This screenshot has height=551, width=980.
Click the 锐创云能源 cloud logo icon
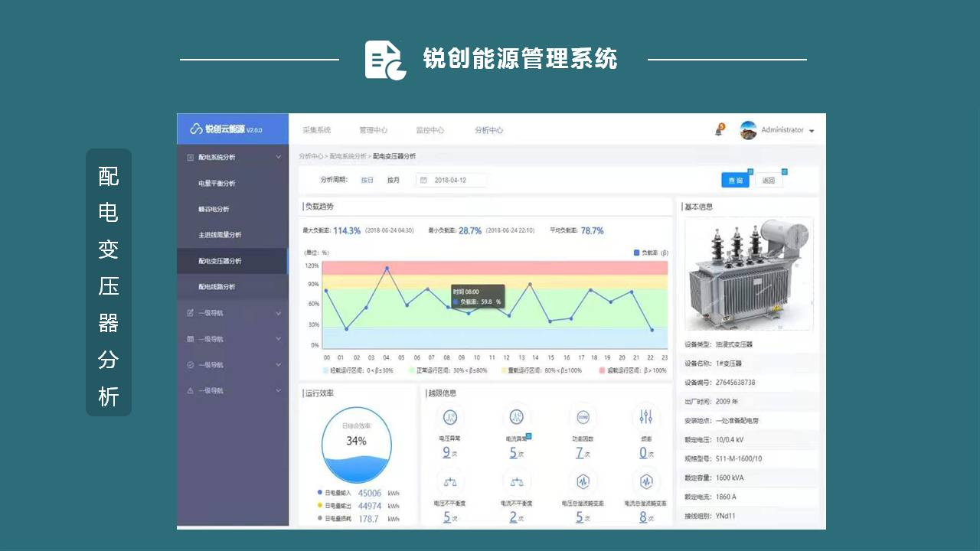coord(196,129)
